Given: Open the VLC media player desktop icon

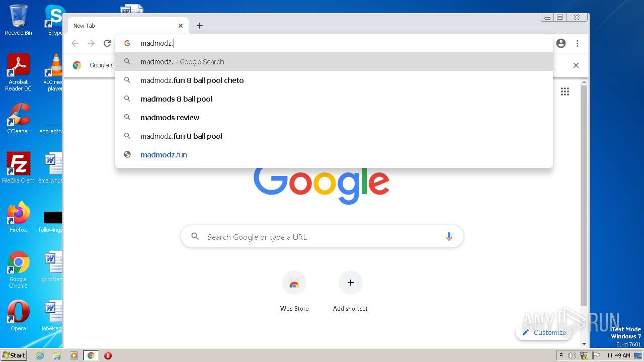Looking at the screenshot, I should click(x=53, y=72).
